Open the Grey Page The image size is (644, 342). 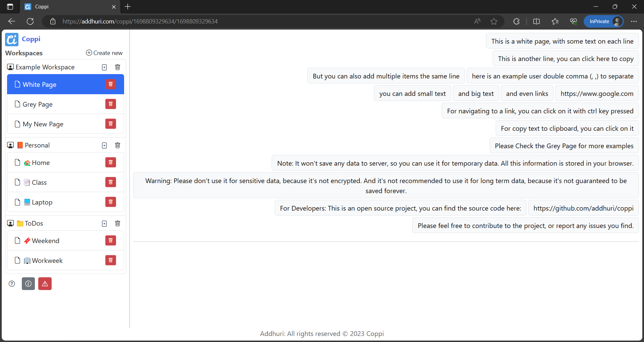(x=65, y=104)
